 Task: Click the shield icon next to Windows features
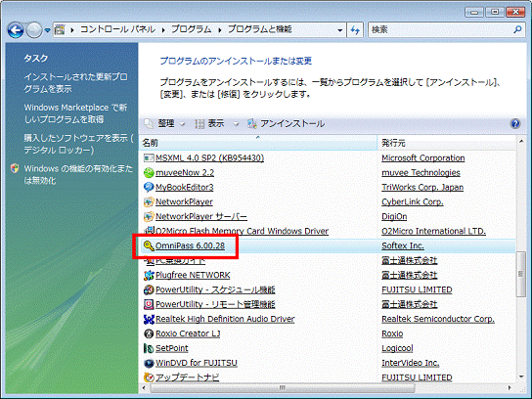click(15, 168)
